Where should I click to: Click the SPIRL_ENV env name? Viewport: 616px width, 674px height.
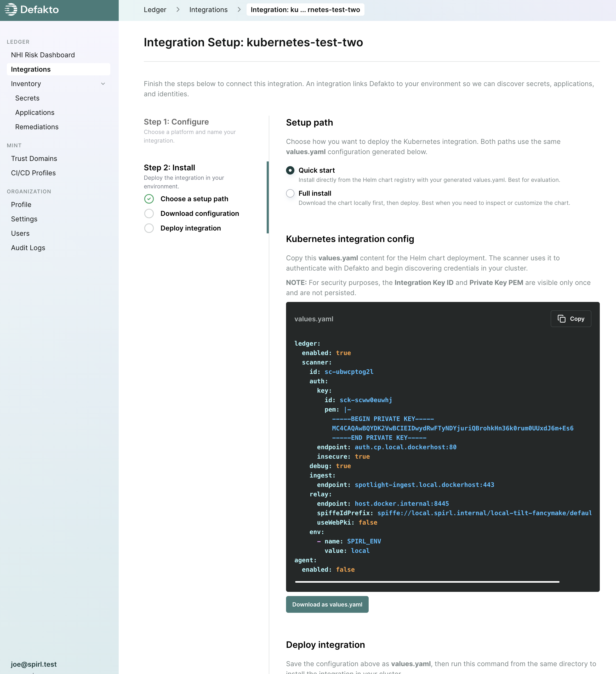coord(364,541)
